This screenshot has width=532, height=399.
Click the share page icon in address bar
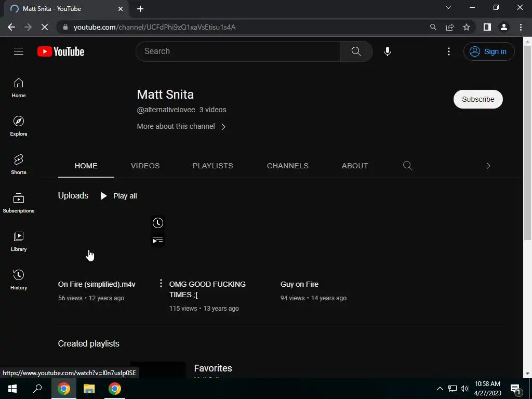coord(450,27)
